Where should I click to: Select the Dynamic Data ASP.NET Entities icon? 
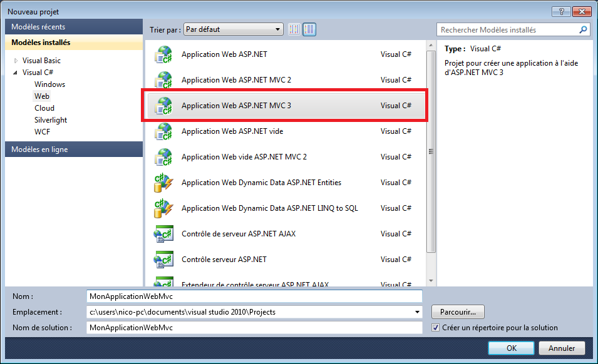point(163,183)
